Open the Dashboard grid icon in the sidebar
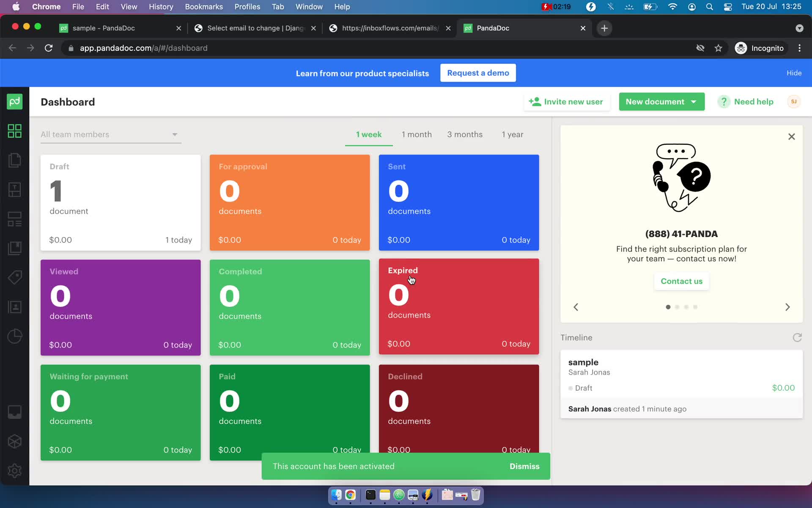The width and height of the screenshot is (812, 508). (14, 131)
